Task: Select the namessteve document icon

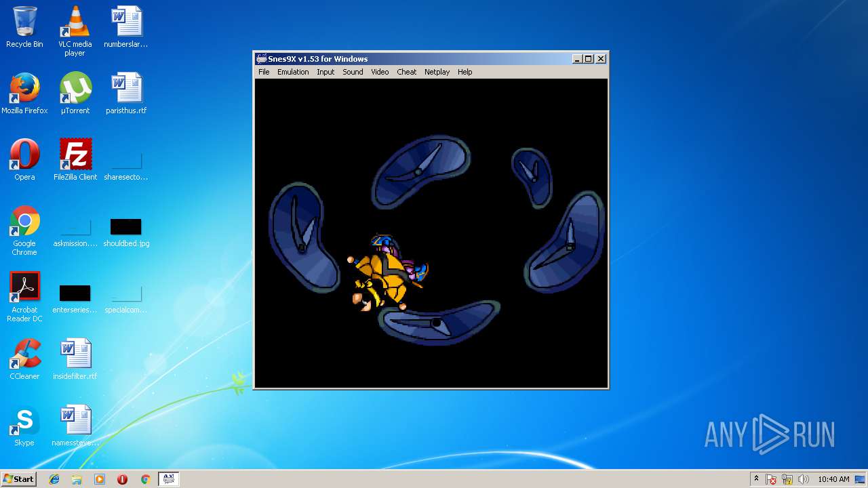Action: pyautogui.click(x=75, y=426)
